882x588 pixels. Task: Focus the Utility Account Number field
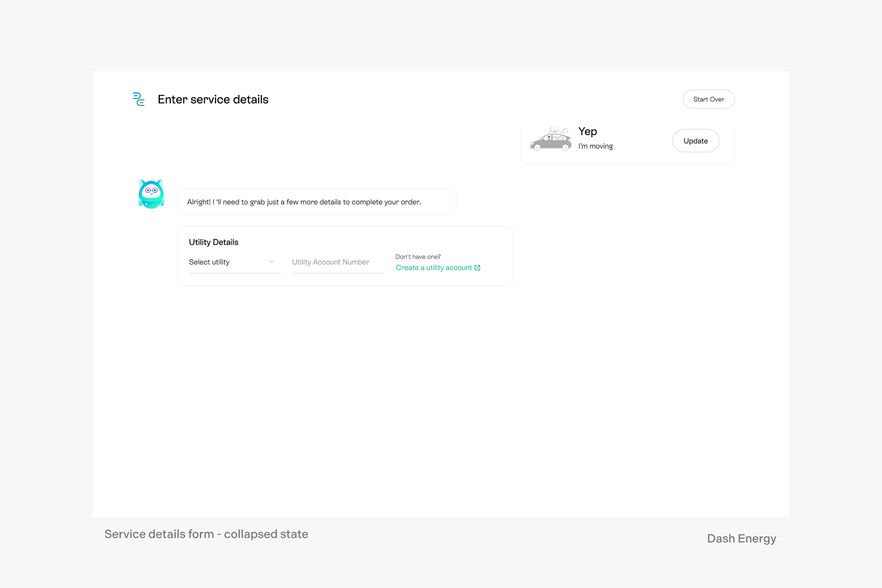tap(337, 262)
